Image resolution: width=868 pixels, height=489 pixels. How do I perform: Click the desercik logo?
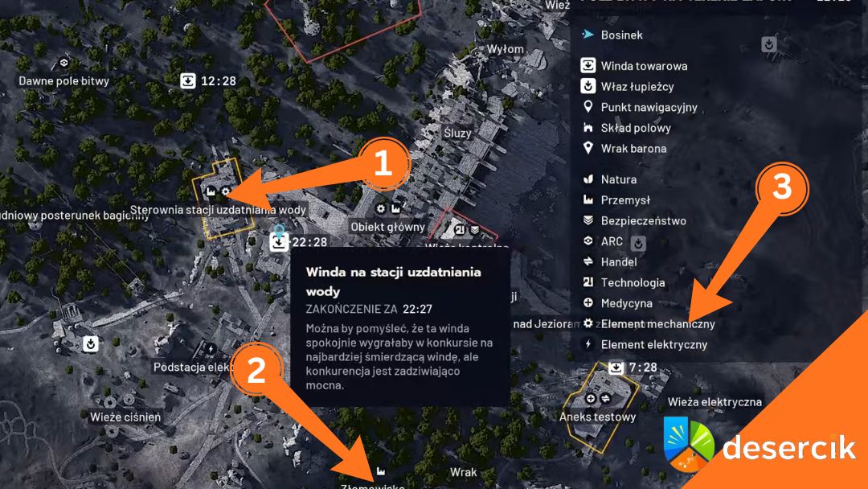coord(759,445)
